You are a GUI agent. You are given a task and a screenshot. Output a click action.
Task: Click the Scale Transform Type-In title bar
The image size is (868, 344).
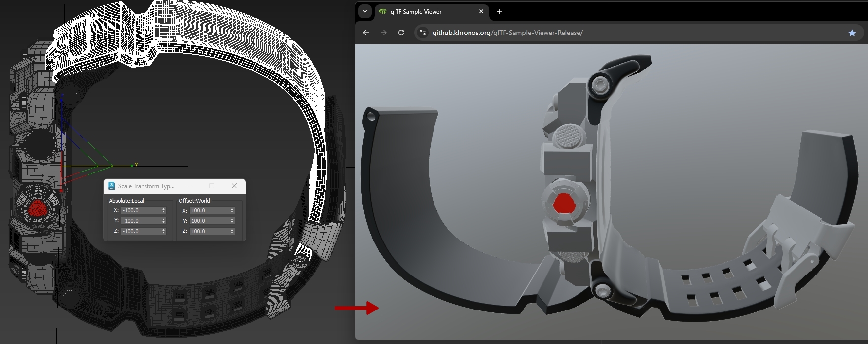tap(175, 186)
